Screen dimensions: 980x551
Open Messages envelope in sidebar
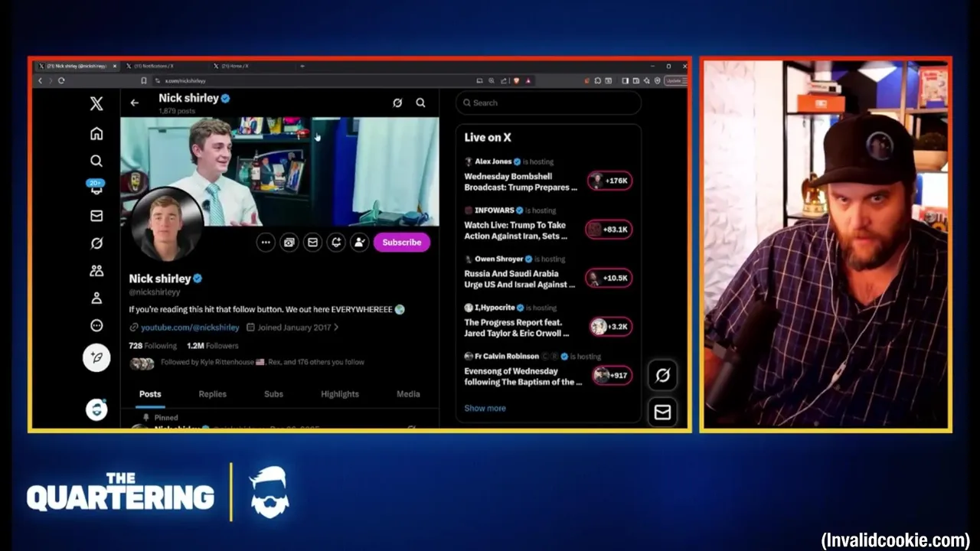coord(96,216)
